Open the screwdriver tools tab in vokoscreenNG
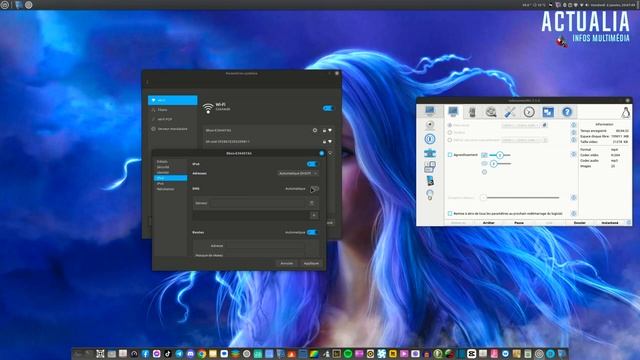This screenshot has height=360, width=640. (x=510, y=111)
